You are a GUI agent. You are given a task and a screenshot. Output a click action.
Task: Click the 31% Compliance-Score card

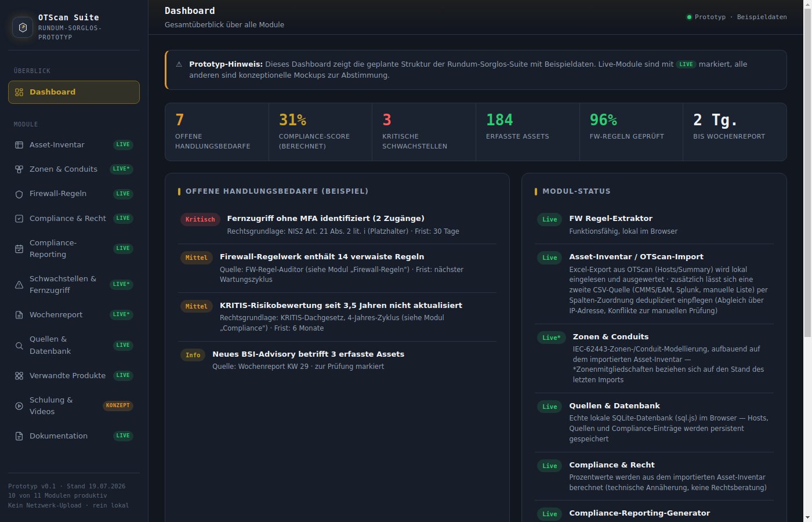tap(321, 132)
